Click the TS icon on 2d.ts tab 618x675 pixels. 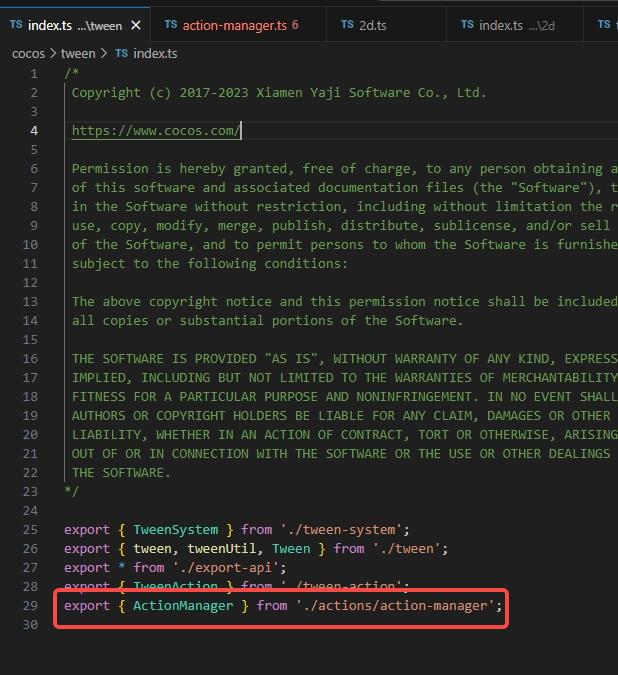[347, 25]
